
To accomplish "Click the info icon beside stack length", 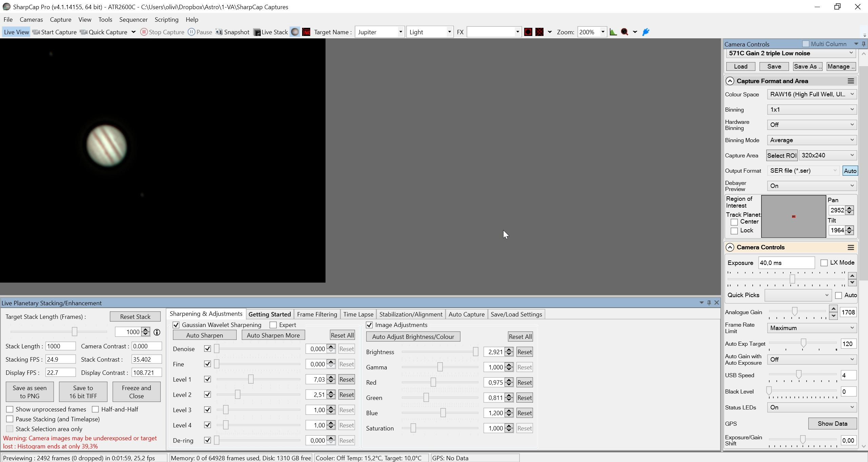I will pos(157,332).
